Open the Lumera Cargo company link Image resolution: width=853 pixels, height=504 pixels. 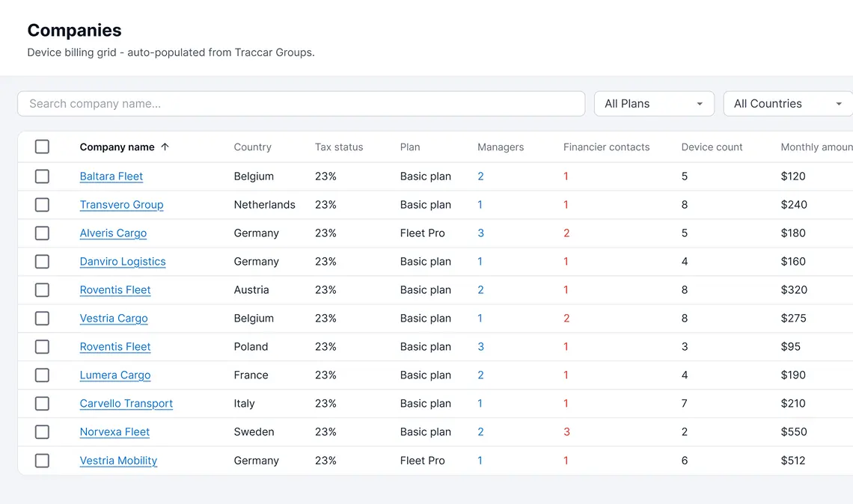114,375
